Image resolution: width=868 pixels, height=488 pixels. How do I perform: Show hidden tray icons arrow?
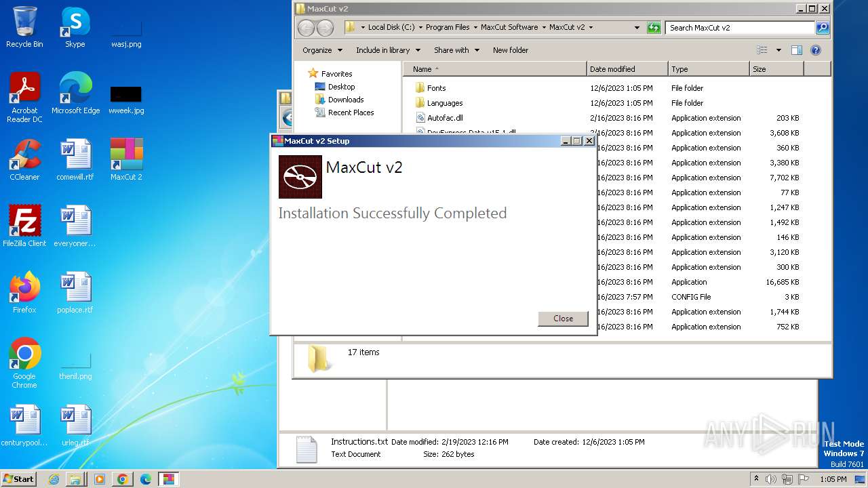(x=756, y=479)
